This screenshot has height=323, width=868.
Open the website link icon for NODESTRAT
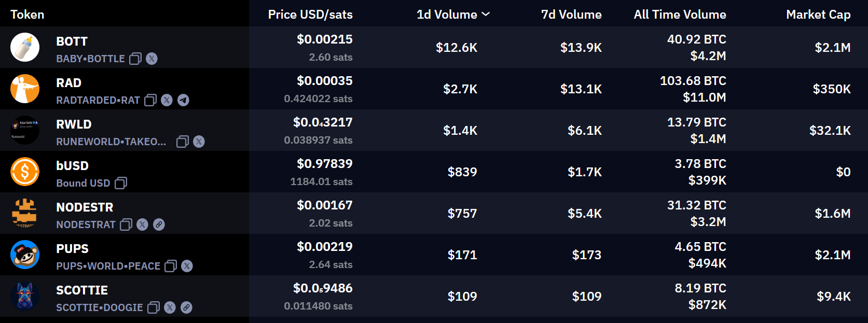tap(159, 224)
